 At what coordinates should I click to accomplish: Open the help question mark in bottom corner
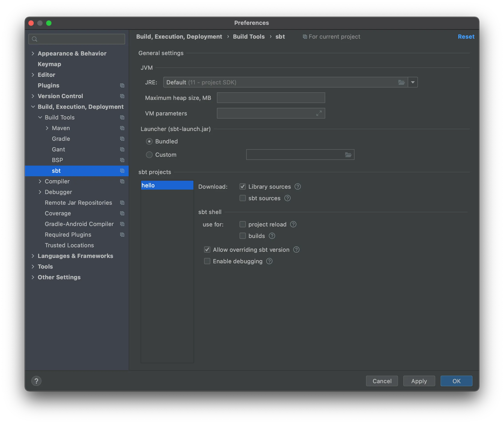(37, 381)
